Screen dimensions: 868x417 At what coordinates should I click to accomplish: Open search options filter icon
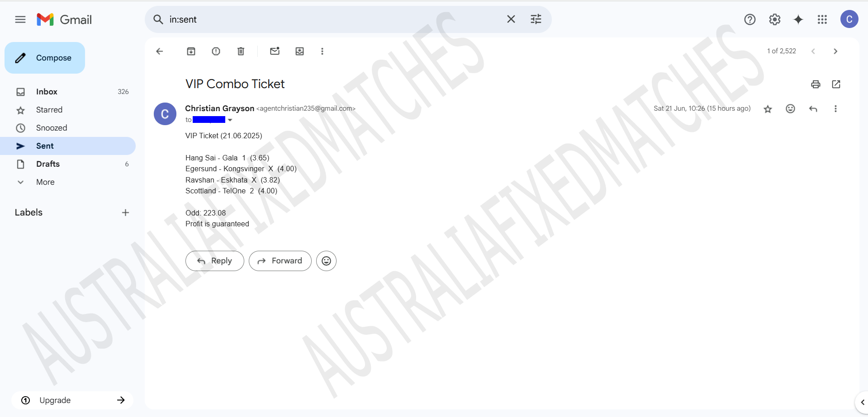pos(536,19)
